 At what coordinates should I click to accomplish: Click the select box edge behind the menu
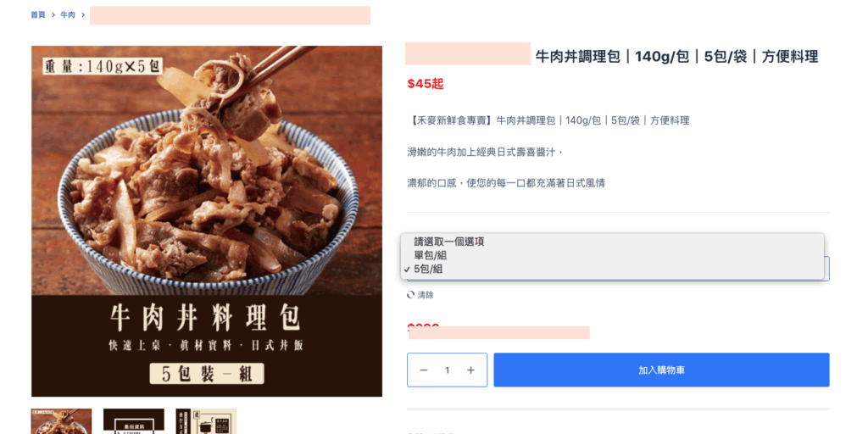point(826,269)
